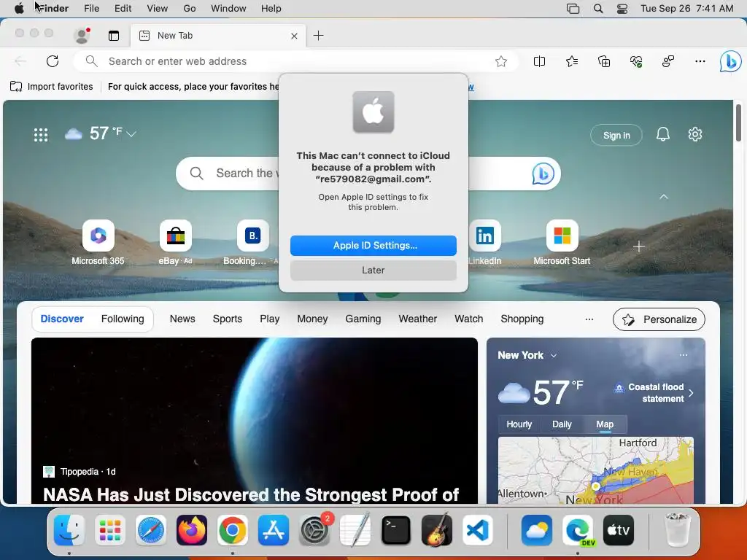Open the Window menu
The height and width of the screenshot is (560, 747).
228,9
